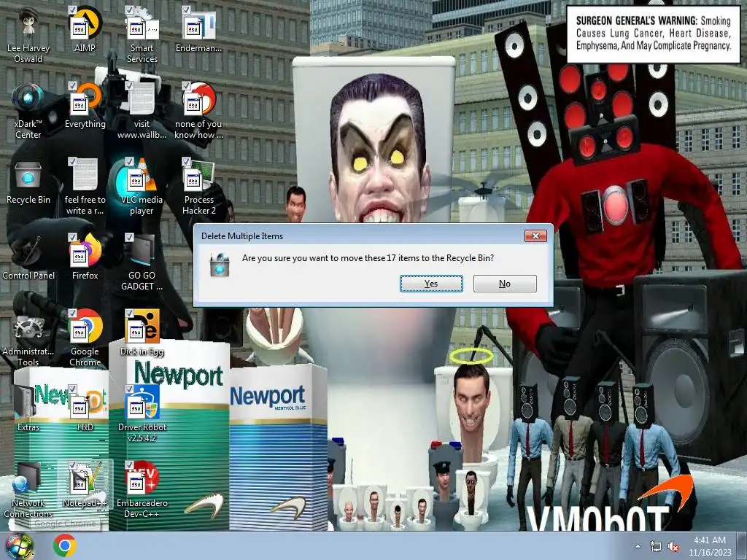Click Yes in the Delete Multiple Items dialog

coord(431,284)
